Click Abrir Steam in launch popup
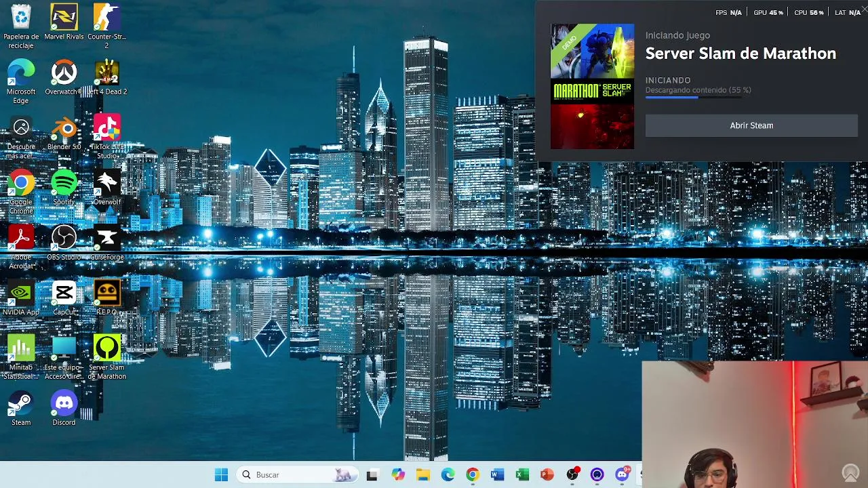This screenshot has width=868, height=488. coord(751,125)
